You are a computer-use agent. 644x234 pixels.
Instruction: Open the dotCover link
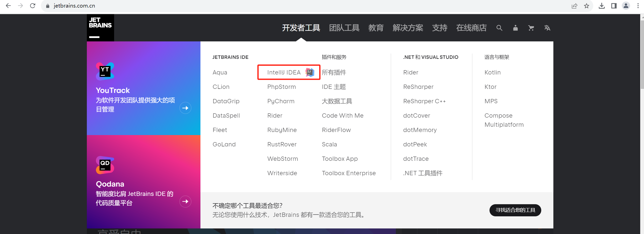(416, 116)
